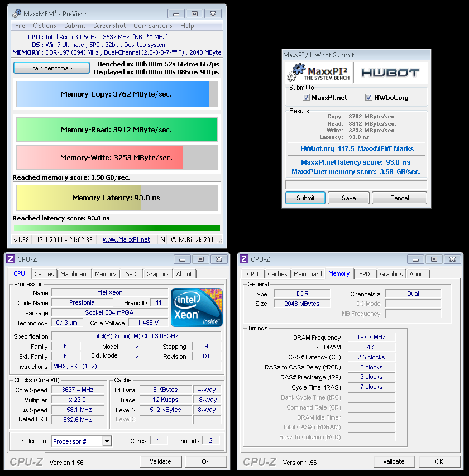Click the MaxxPI2 logo in submit dialog

click(318, 73)
